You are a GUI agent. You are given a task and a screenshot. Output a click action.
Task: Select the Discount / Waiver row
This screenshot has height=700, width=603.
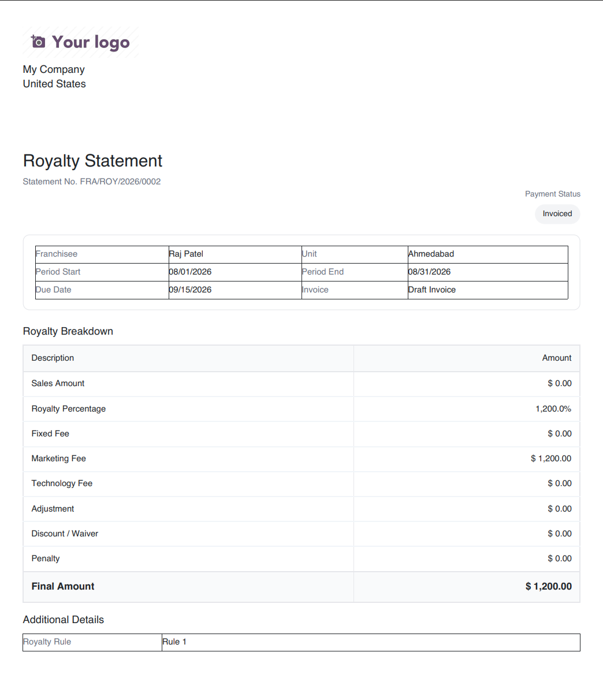click(301, 534)
